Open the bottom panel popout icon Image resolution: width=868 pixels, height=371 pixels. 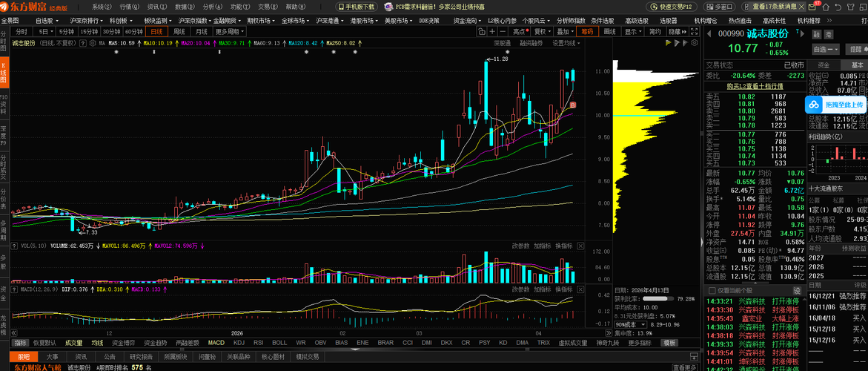click(x=694, y=356)
